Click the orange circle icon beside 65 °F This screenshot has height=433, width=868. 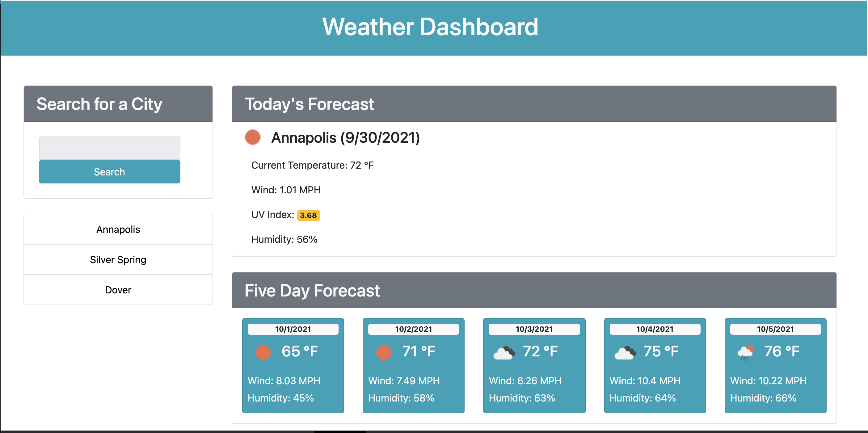tap(263, 353)
